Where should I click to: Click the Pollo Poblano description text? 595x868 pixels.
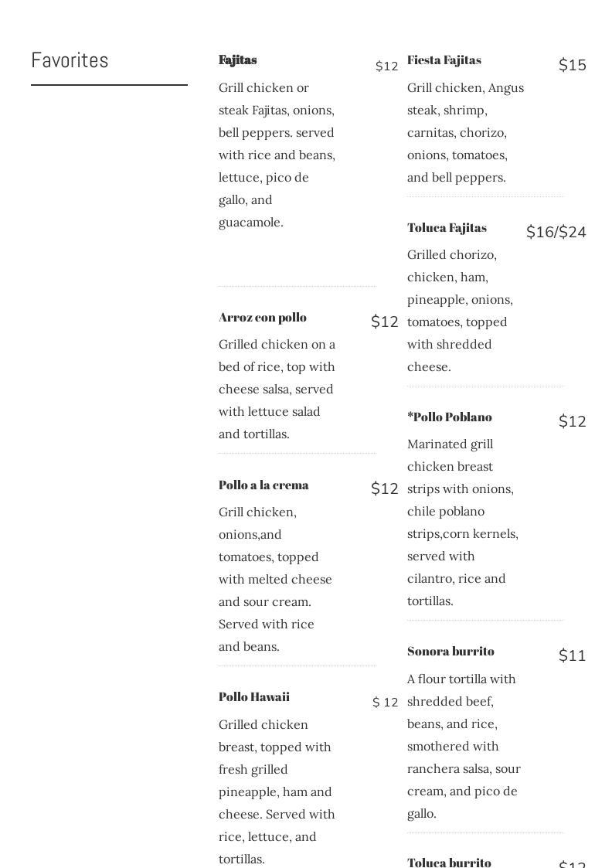point(463,522)
